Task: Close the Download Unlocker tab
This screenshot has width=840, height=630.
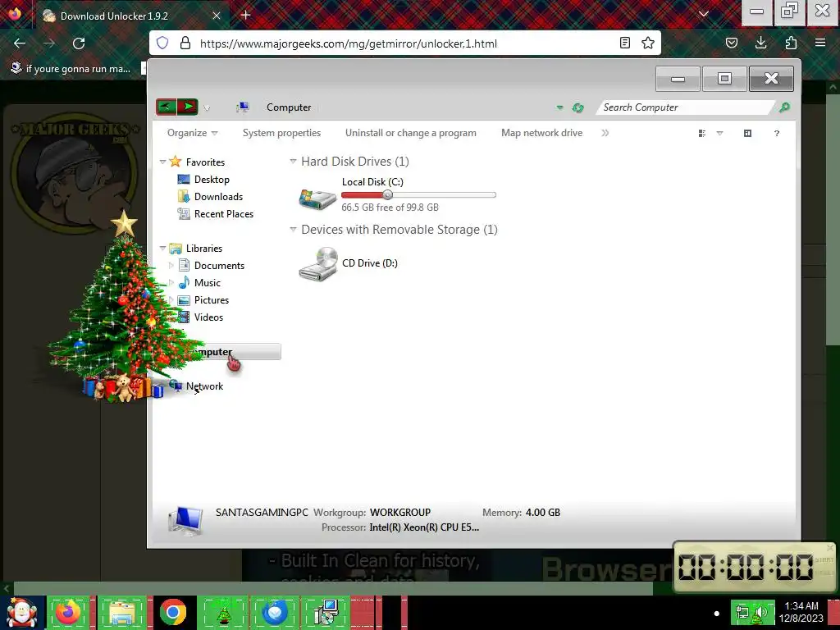Action: coord(217,16)
